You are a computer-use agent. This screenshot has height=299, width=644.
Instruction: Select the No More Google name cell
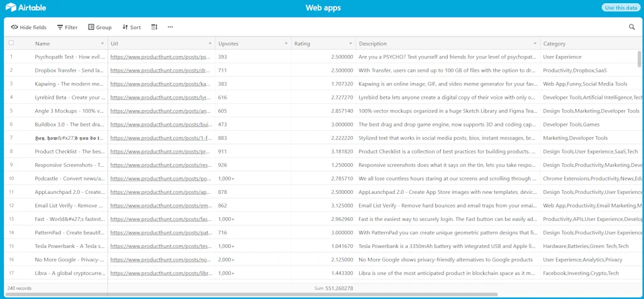pyautogui.click(x=70, y=259)
